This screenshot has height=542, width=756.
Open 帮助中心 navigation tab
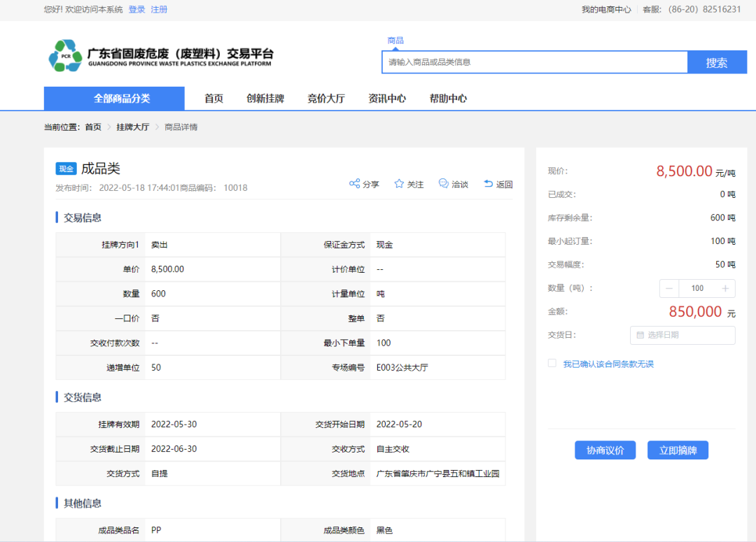click(x=448, y=99)
